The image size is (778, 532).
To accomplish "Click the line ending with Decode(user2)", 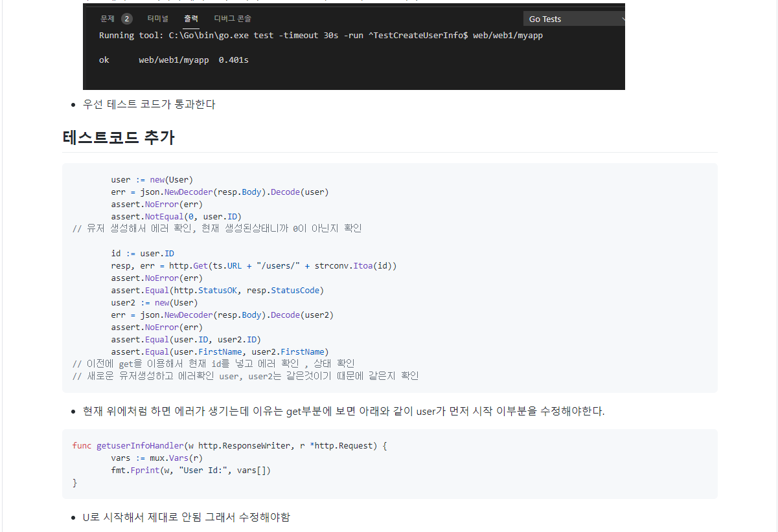I will point(222,315).
